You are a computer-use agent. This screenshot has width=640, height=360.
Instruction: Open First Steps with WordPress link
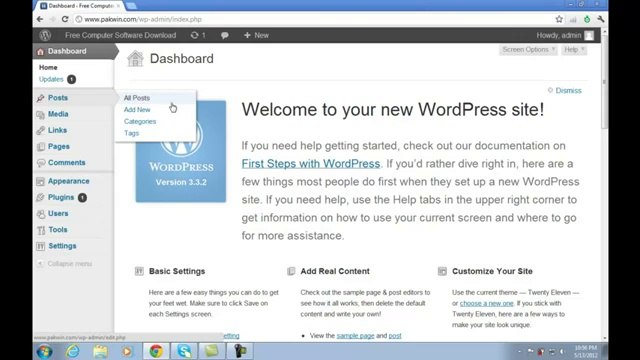click(x=311, y=164)
